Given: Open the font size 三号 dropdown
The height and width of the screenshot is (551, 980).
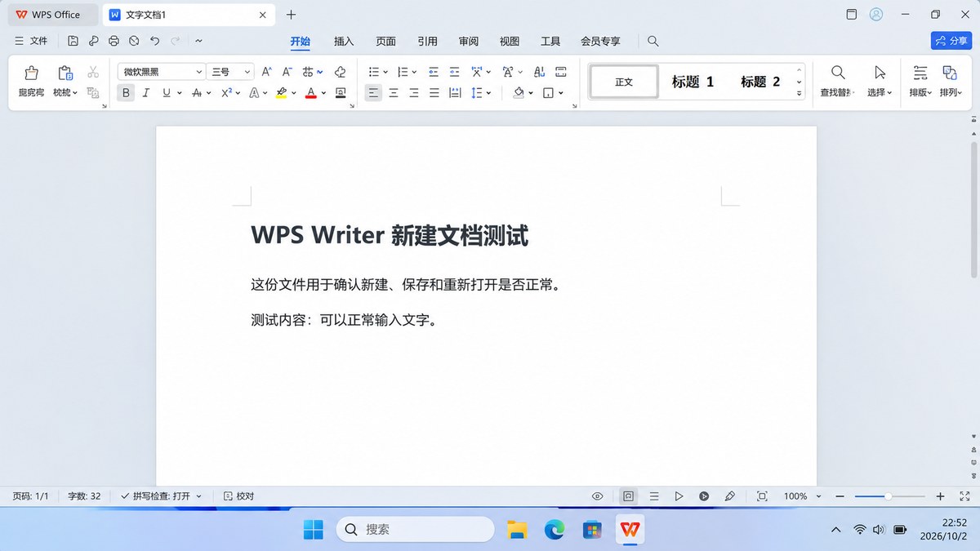Looking at the screenshot, I should (x=247, y=72).
